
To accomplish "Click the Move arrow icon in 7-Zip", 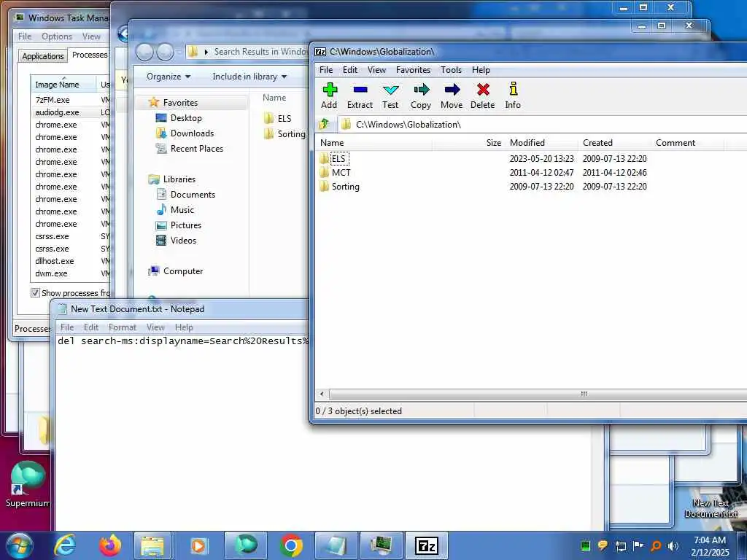I will pyautogui.click(x=452, y=90).
